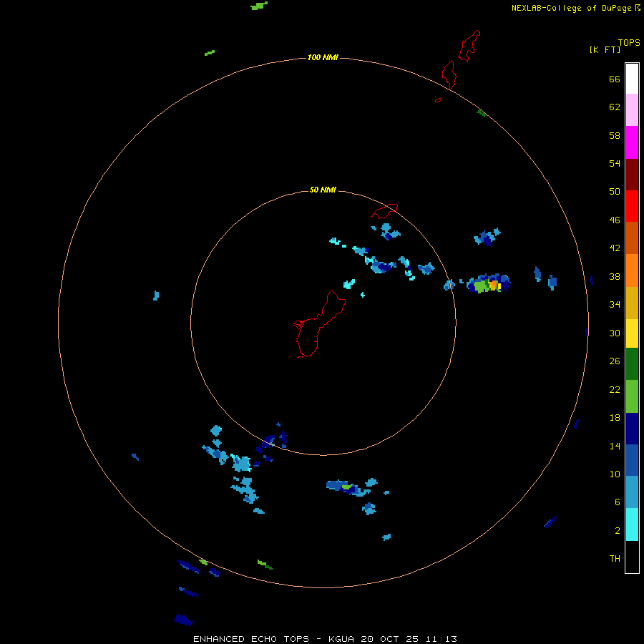Image resolution: width=644 pixels, height=644 pixels.
Task: Select the white legend color swatch
Action: click(632, 79)
